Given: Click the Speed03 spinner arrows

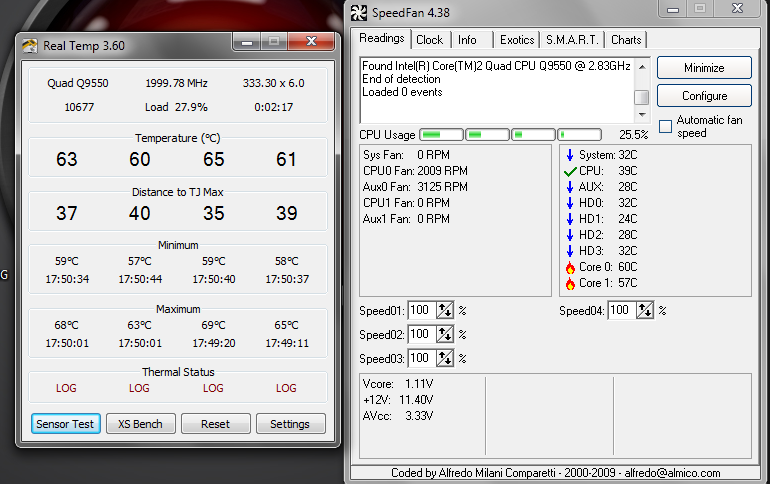Looking at the screenshot, I should (445, 358).
